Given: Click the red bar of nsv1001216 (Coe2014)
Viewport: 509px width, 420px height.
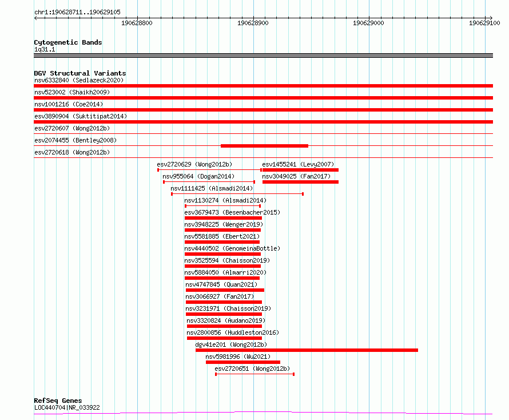Looking at the screenshot, I should pos(263,110).
